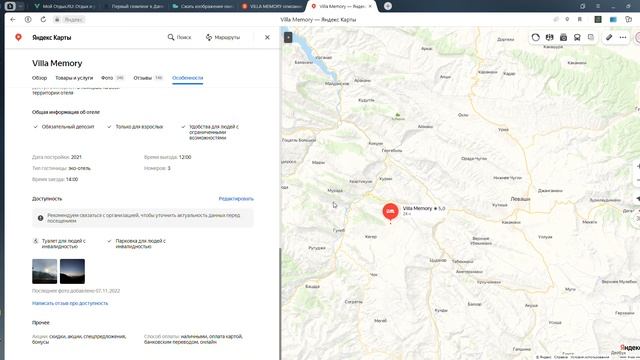Toggle traffic layer circle icon on map toolbar
640x360 pixels.
tap(536, 37)
